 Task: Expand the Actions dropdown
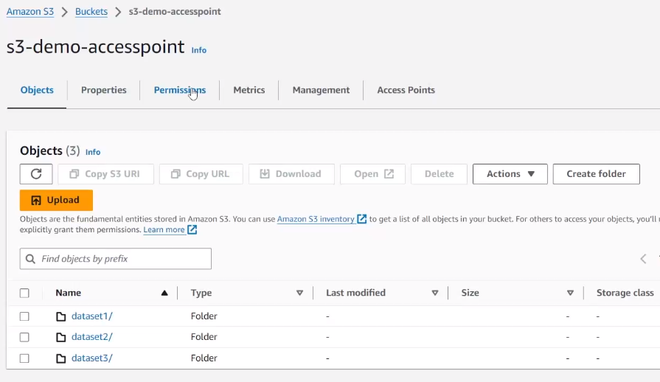point(510,174)
